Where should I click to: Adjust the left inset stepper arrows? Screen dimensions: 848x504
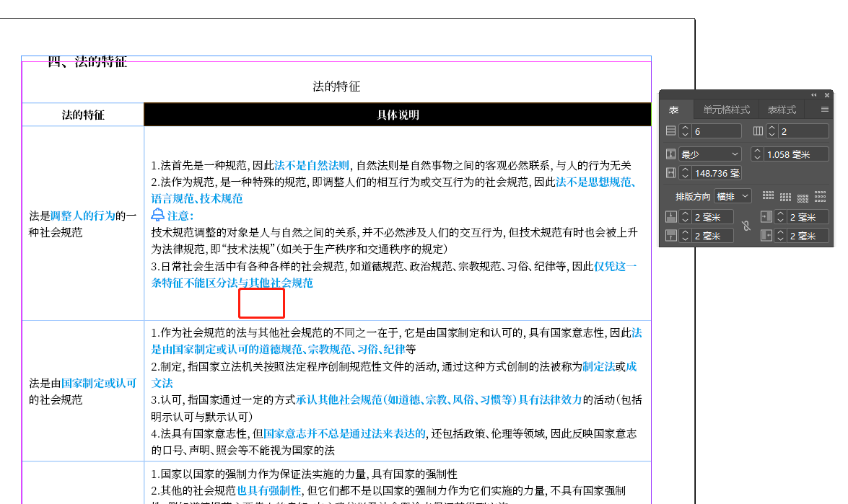[x=780, y=217]
